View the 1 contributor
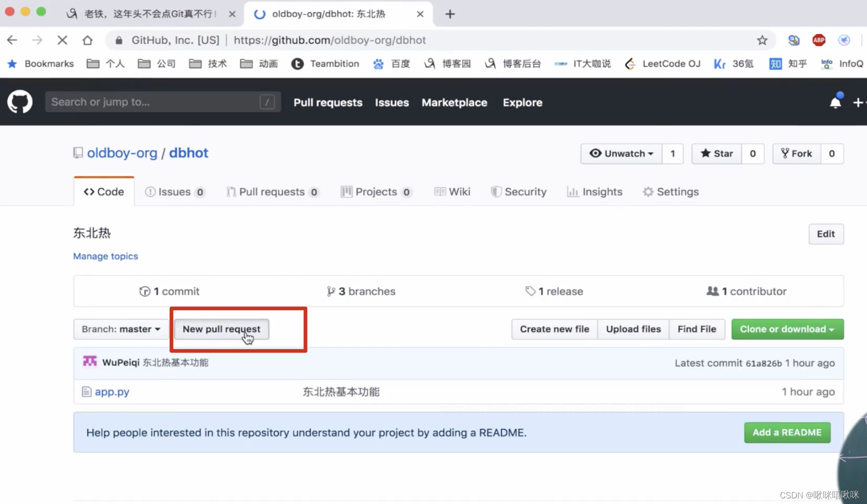The height and width of the screenshot is (504, 867). click(747, 291)
